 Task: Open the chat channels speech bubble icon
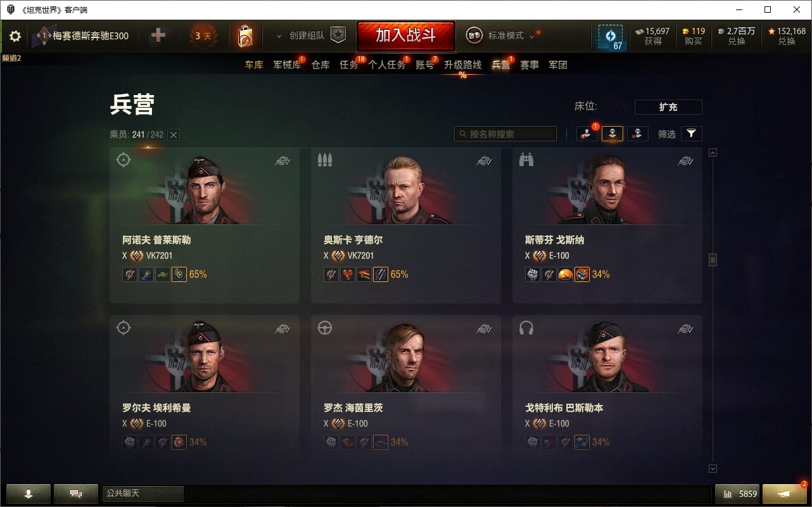[x=76, y=493]
